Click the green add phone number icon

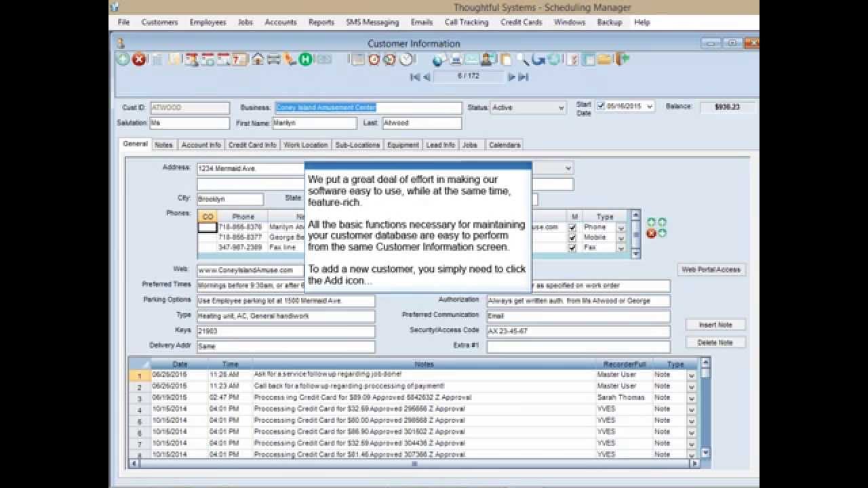[651, 222]
